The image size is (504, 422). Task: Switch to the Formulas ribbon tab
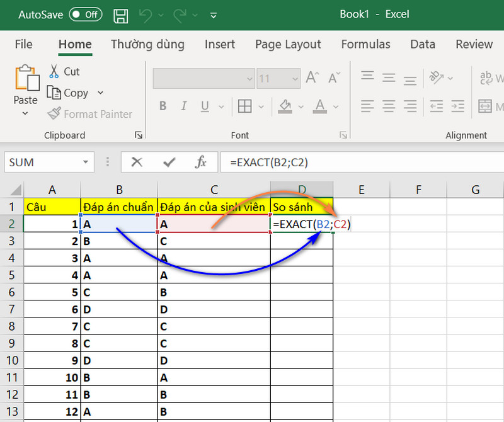[365, 44]
